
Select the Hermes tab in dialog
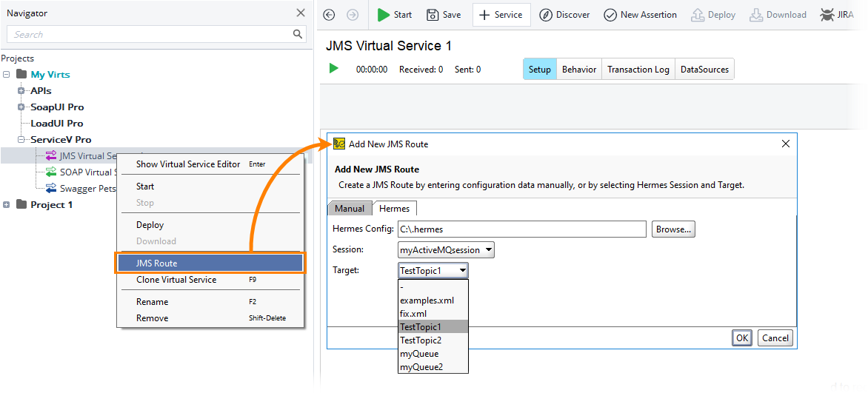coord(394,208)
